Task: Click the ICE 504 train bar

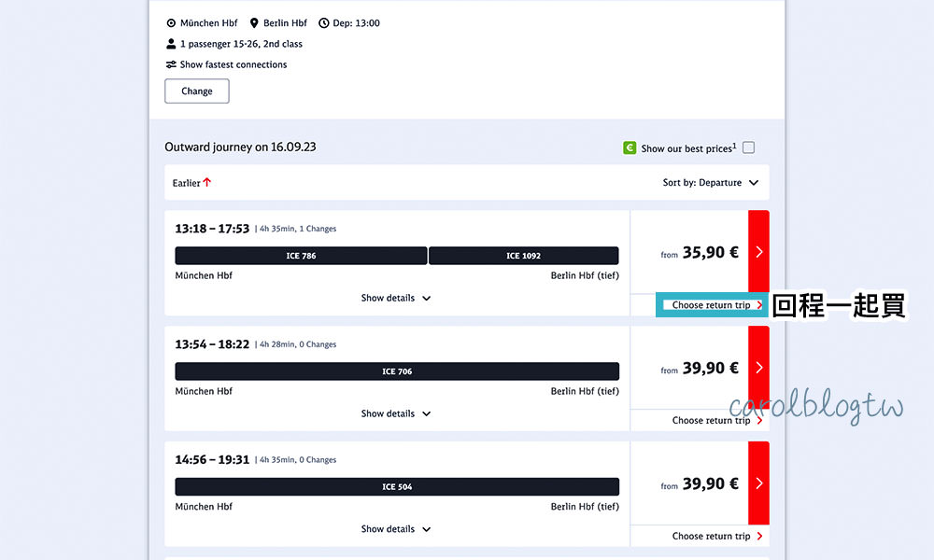Action: (396, 487)
